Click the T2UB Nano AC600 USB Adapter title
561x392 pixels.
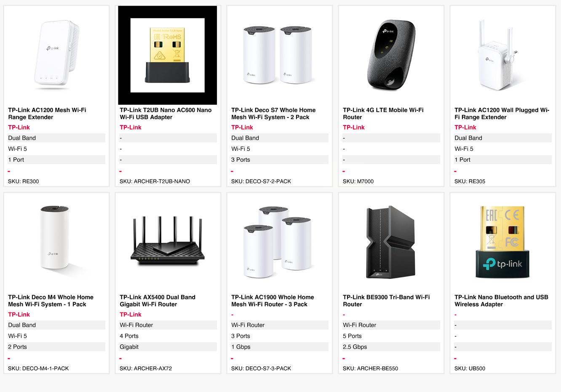(166, 114)
